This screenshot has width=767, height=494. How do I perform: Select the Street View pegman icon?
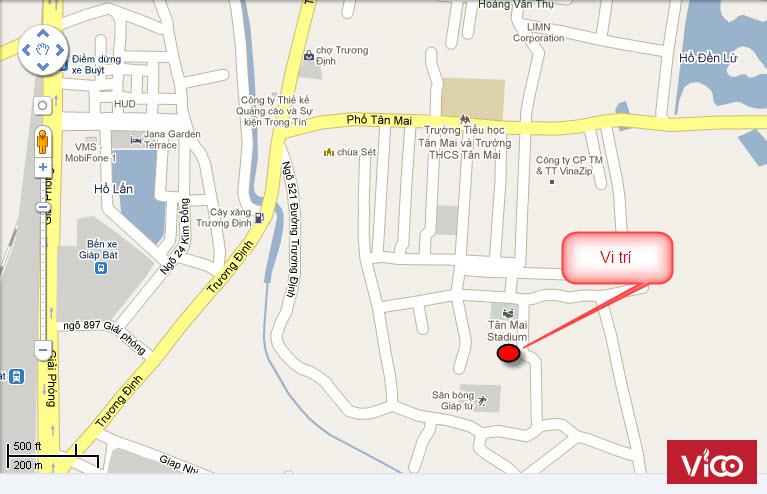43,142
